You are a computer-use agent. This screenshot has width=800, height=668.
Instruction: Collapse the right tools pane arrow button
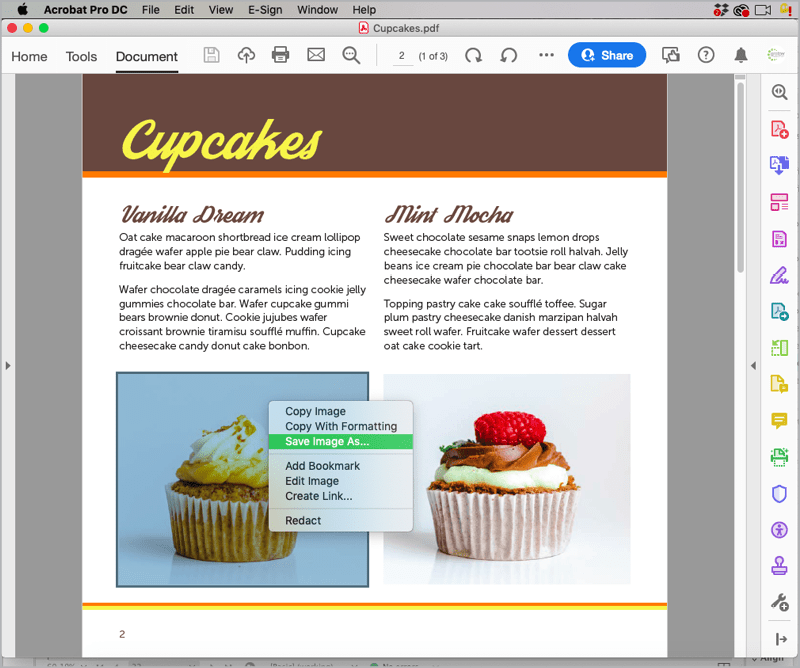[x=781, y=639]
